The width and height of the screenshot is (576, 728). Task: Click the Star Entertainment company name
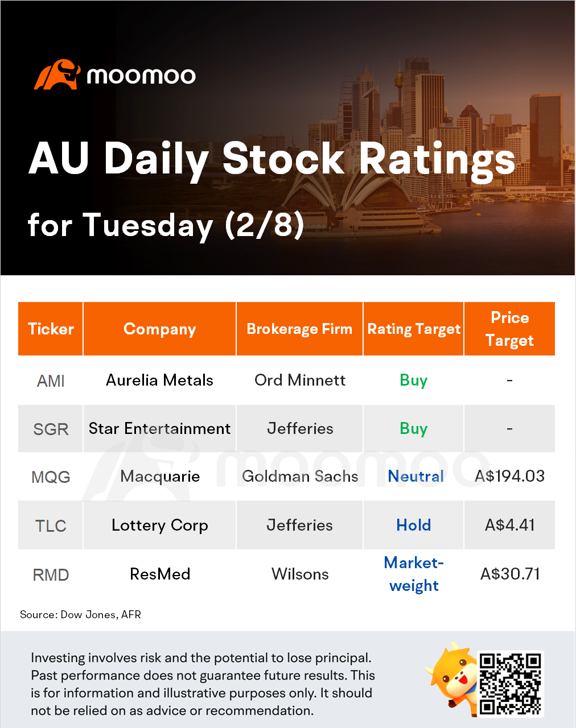coord(160,428)
